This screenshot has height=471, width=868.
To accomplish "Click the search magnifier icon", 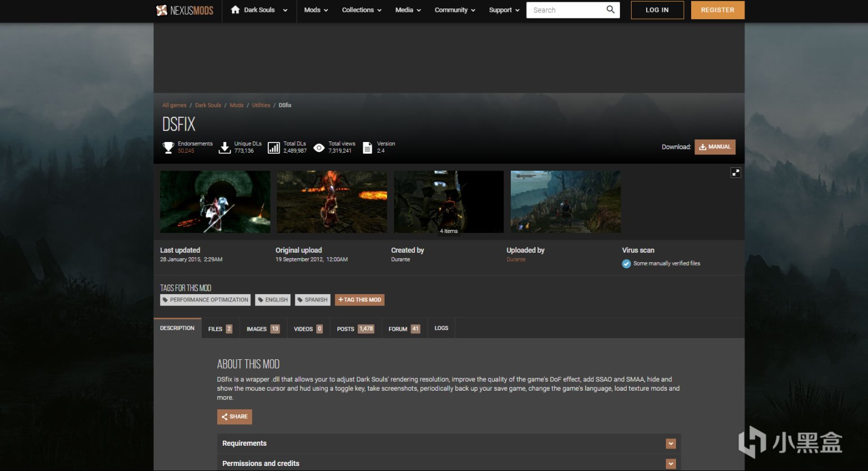I will pyautogui.click(x=610, y=10).
